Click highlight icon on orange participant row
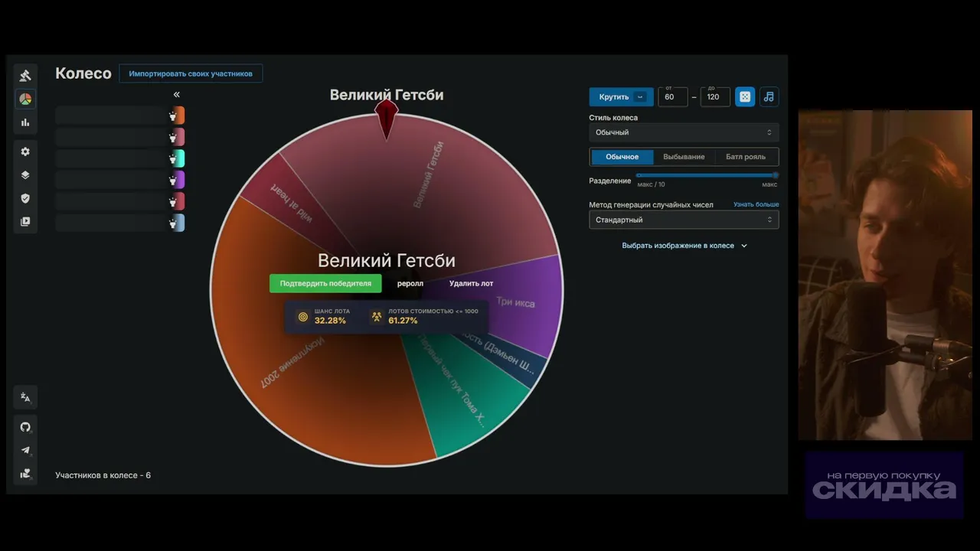 click(173, 116)
